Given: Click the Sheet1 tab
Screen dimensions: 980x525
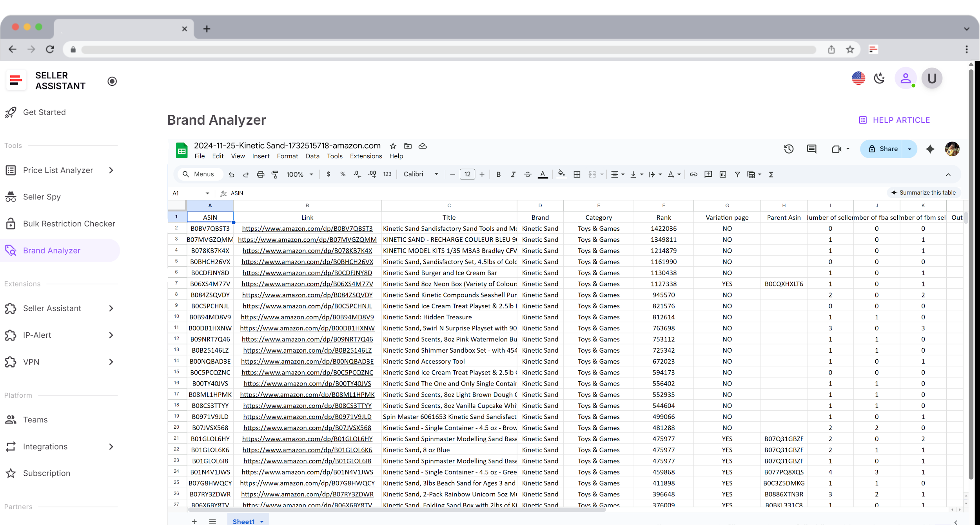Looking at the screenshot, I should coord(245,521).
